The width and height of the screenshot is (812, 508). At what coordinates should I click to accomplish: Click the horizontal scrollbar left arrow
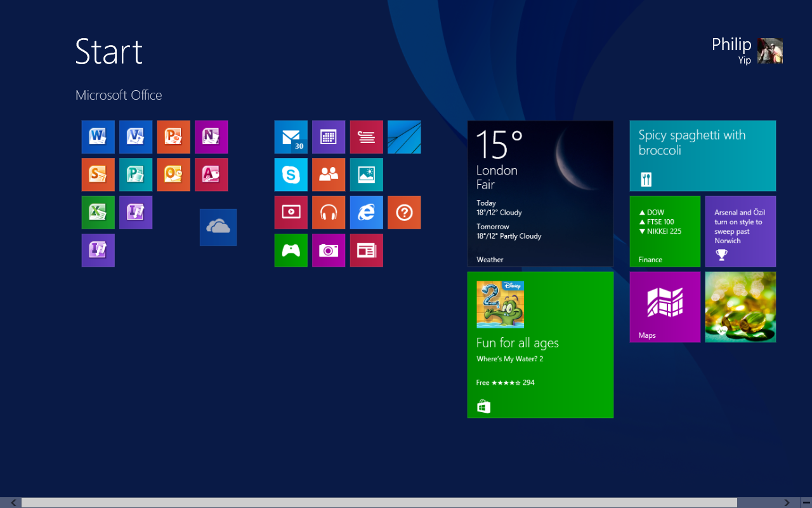13,503
